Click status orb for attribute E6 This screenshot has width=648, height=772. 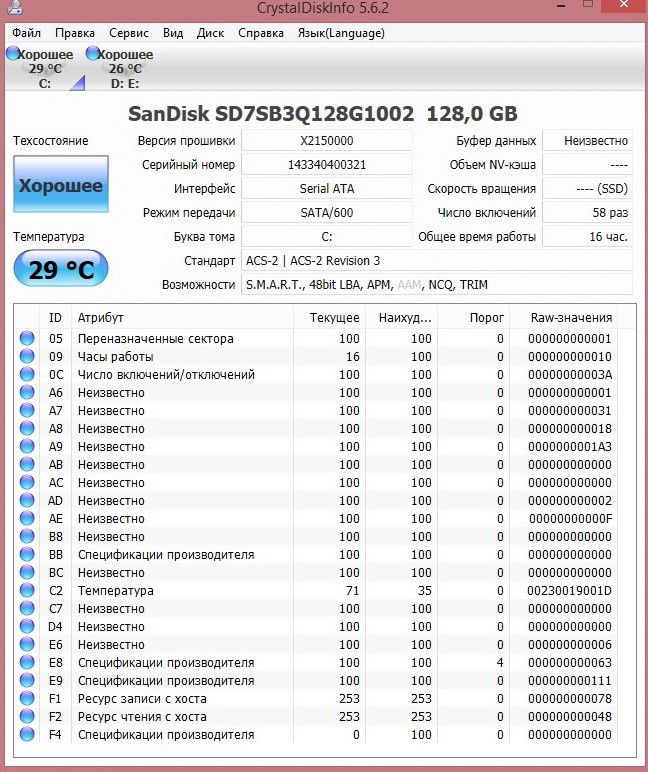[x=27, y=644]
